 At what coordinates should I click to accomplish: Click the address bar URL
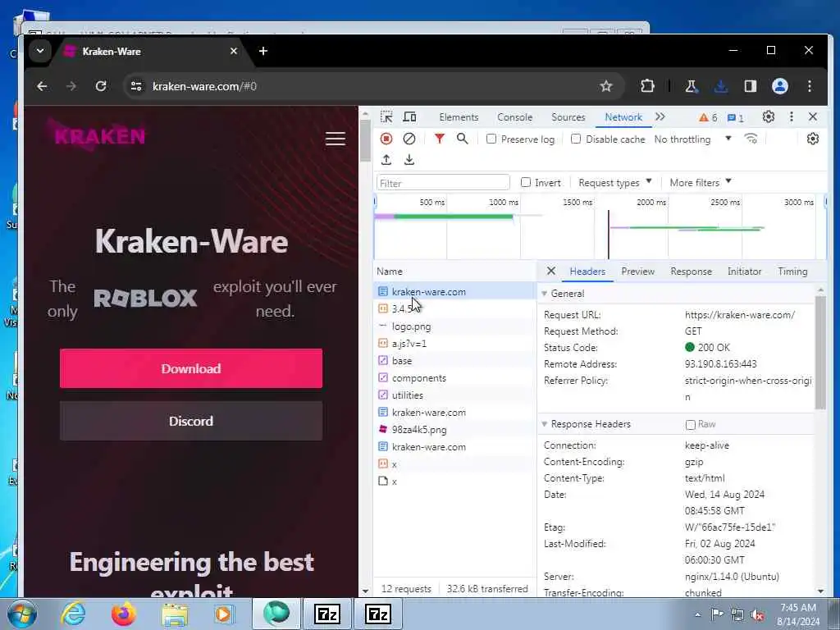204,86
